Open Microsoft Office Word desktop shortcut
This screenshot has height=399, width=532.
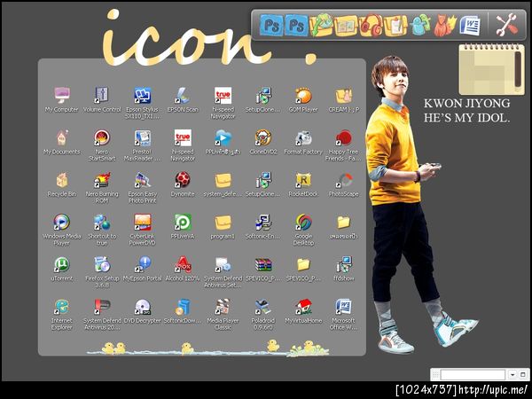tap(344, 314)
